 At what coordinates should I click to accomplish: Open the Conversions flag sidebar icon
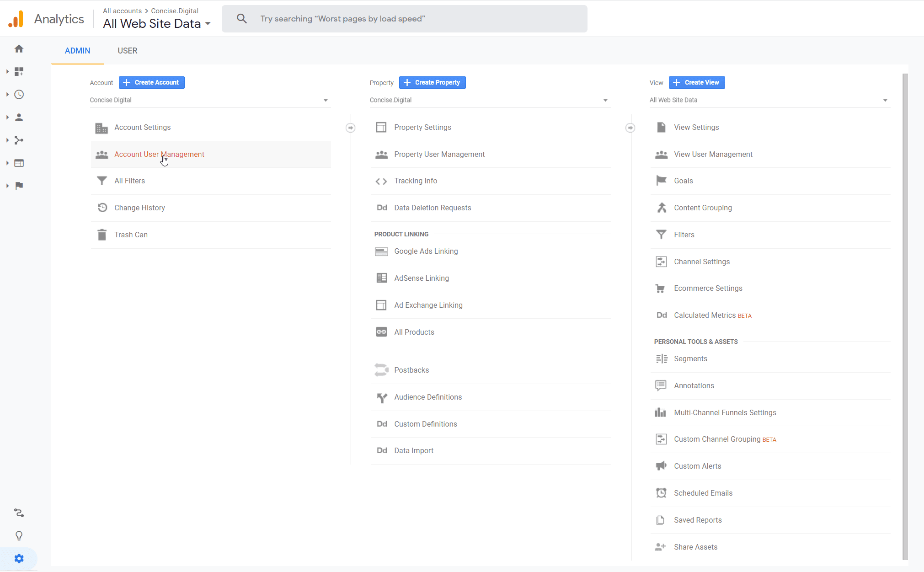(19, 186)
